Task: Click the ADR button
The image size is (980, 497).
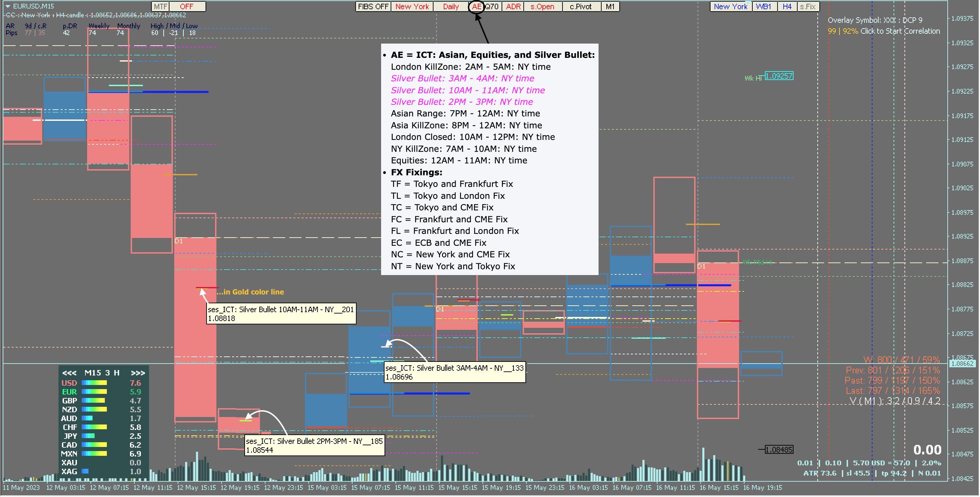Action: tap(513, 6)
